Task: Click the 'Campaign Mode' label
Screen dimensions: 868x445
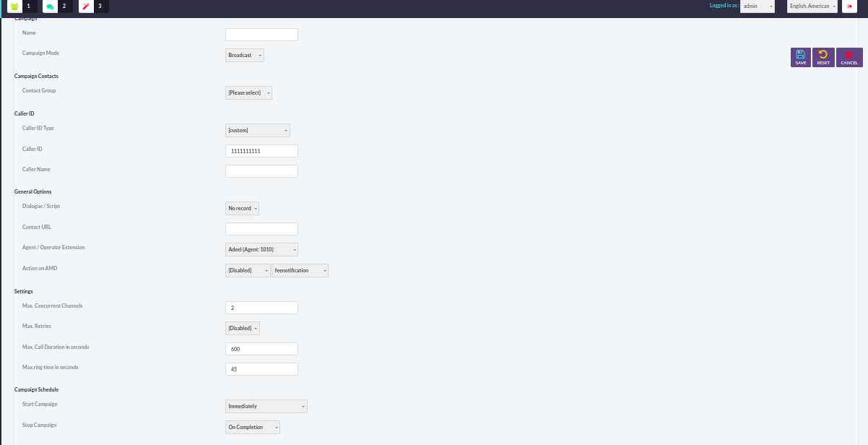Action: pyautogui.click(x=40, y=53)
